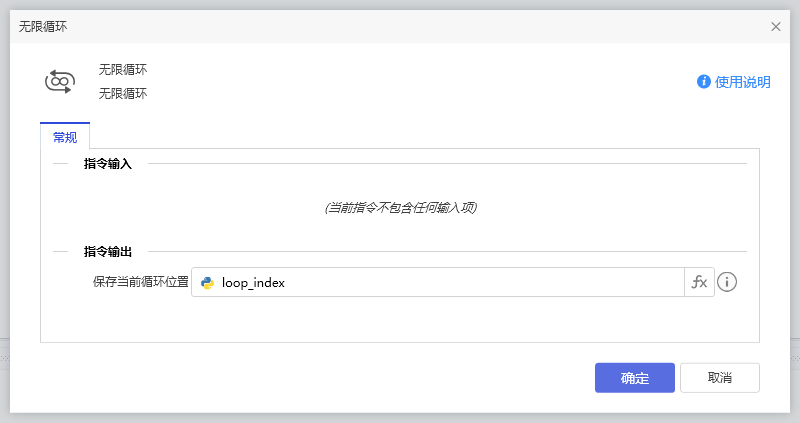Click empty space right of loop_index text
The image size is (800, 423).
[x=480, y=283]
